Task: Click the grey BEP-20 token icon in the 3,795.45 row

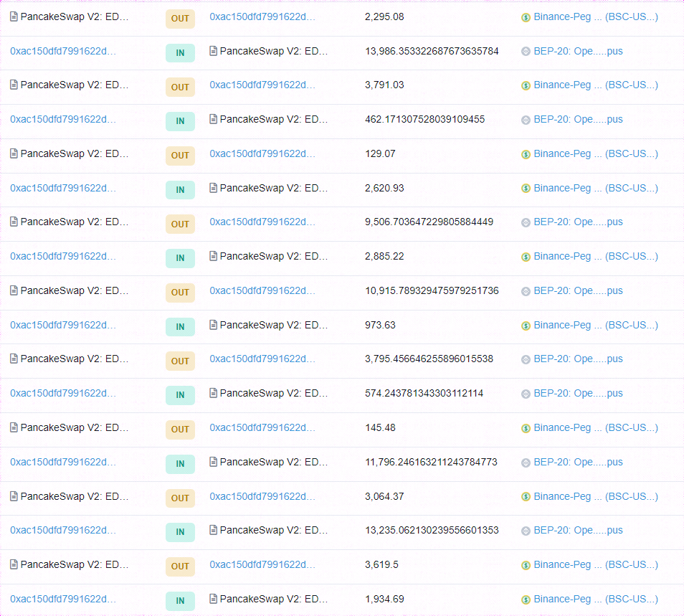Action: [x=526, y=359]
